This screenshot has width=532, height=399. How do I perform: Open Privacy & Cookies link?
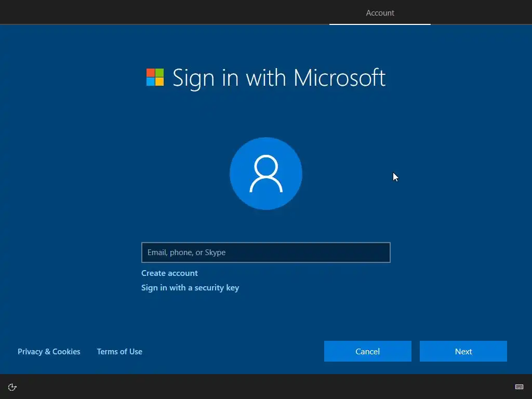point(49,352)
